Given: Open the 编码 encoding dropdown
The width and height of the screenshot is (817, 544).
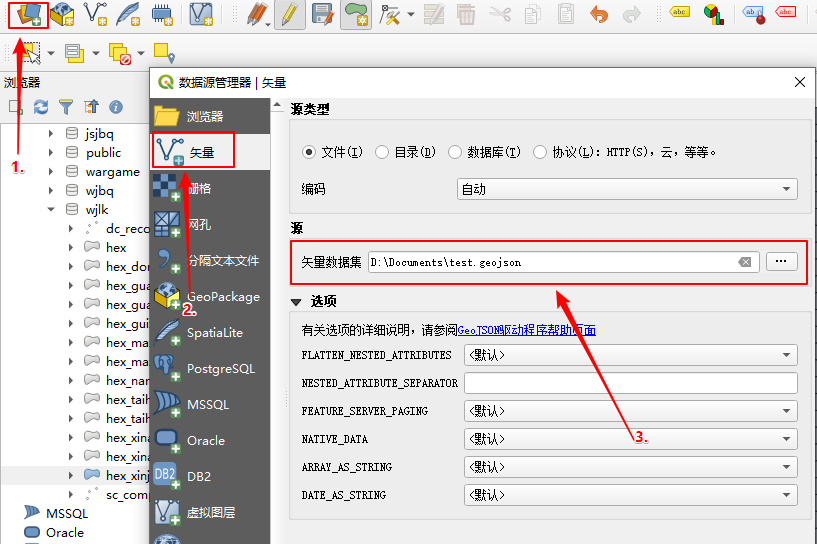Looking at the screenshot, I should pyautogui.click(x=627, y=189).
